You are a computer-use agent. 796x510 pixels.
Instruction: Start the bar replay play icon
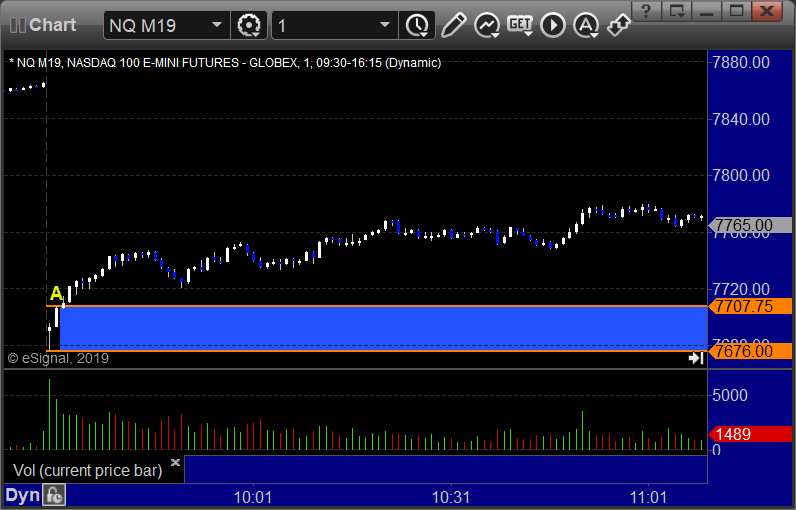tap(553, 25)
